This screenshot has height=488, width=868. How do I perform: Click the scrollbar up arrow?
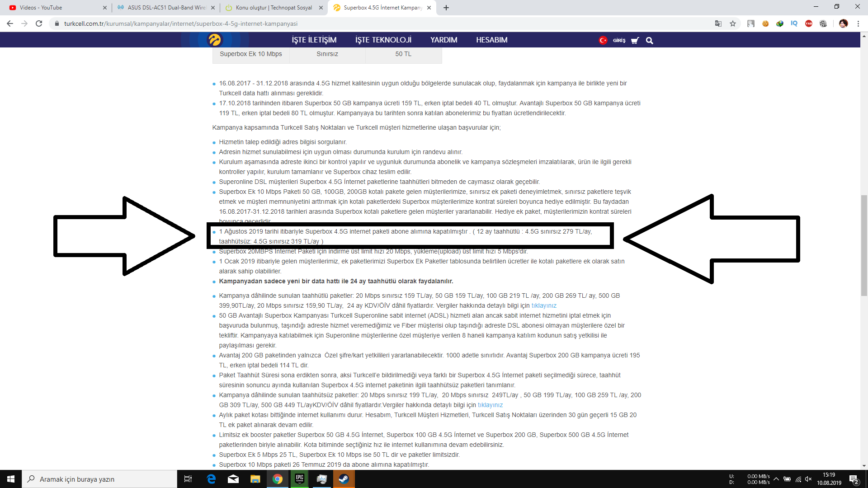tap(864, 36)
